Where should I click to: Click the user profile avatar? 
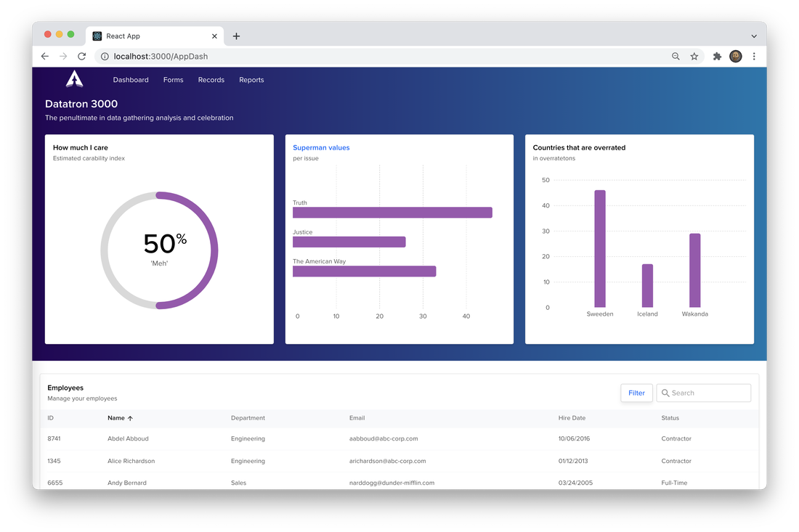click(x=735, y=57)
